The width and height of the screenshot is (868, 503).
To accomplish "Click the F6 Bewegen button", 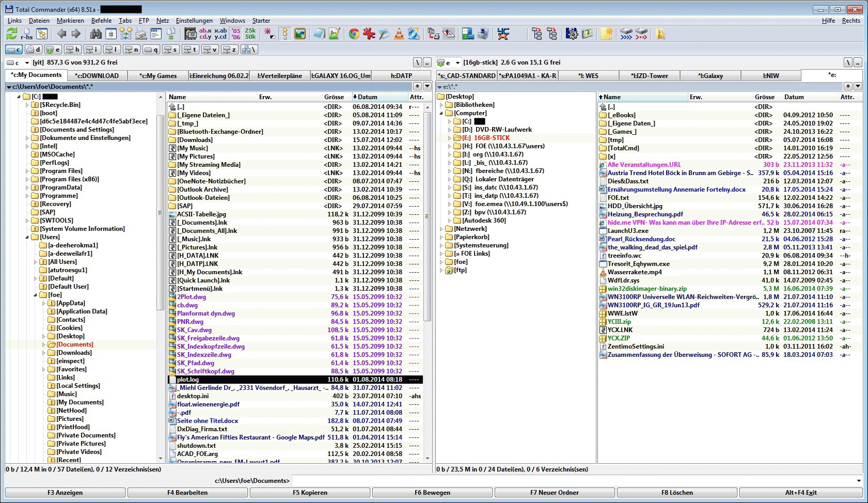I will pos(432,493).
